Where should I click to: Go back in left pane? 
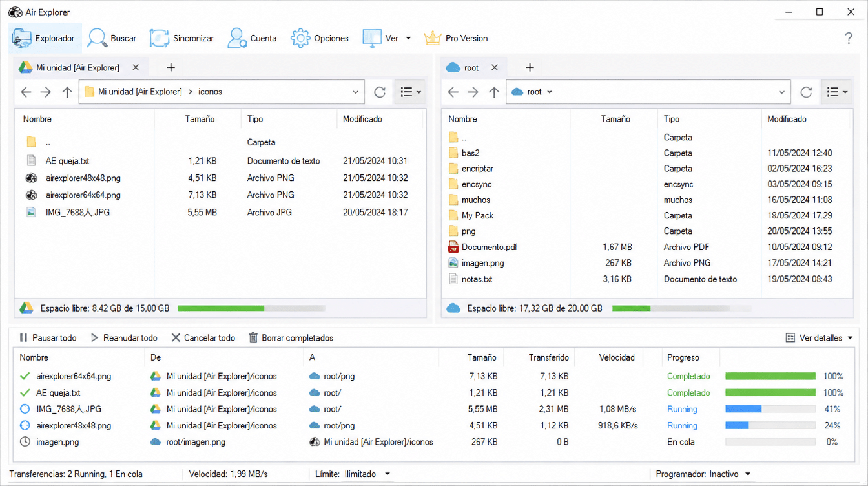click(26, 92)
